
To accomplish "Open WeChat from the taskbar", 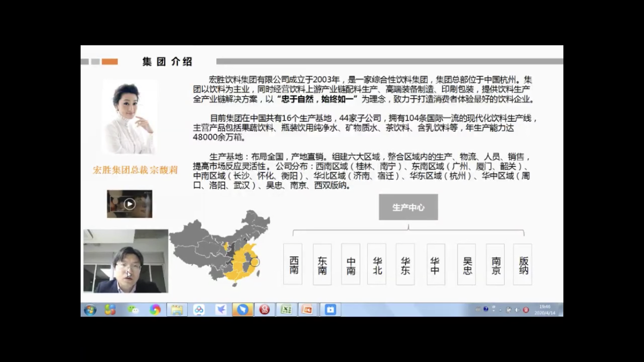I will (133, 310).
